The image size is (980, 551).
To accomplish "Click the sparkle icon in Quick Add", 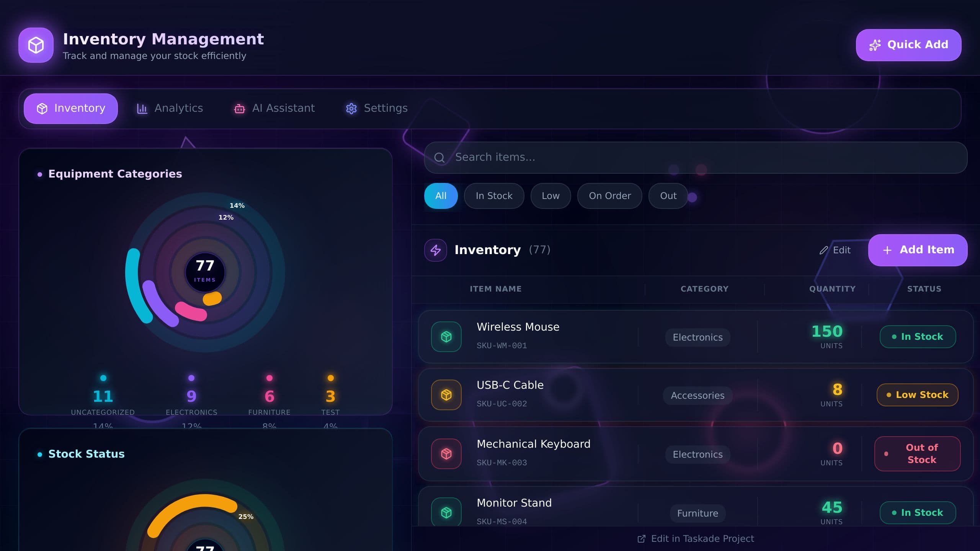I will point(875,45).
